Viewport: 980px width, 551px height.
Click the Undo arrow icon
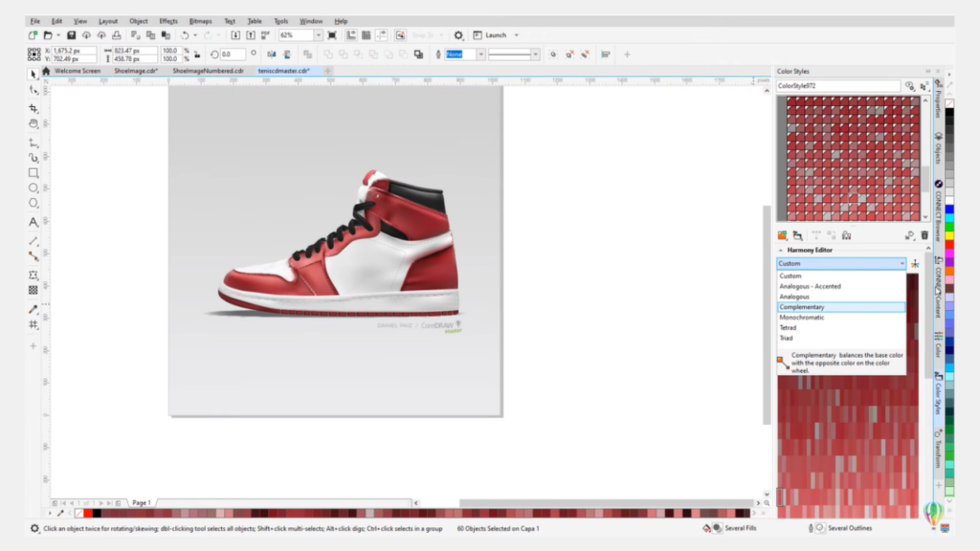pyautogui.click(x=185, y=35)
